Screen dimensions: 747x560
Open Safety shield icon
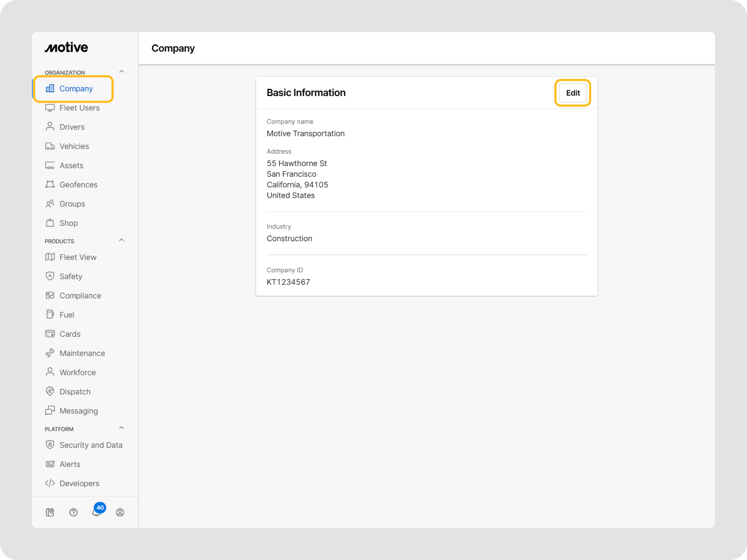pos(50,276)
